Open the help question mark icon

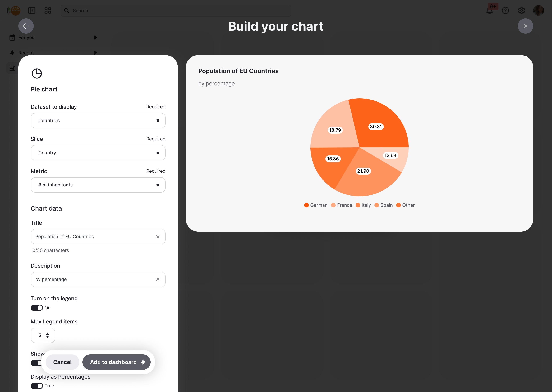coord(505,11)
